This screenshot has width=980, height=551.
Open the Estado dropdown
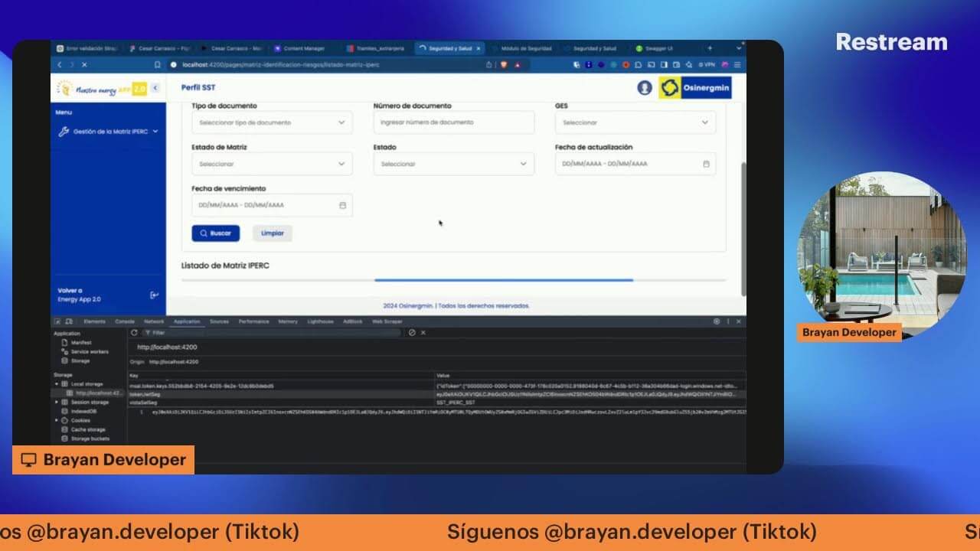coord(454,164)
